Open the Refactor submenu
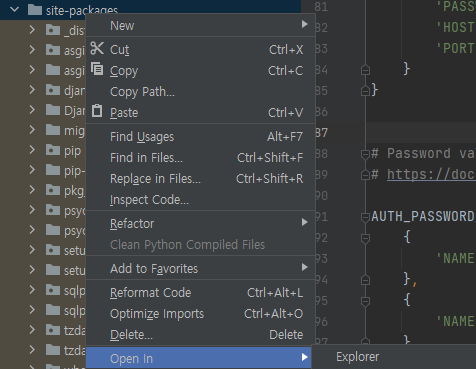Screen dimensions: 476x369 tap(200, 223)
